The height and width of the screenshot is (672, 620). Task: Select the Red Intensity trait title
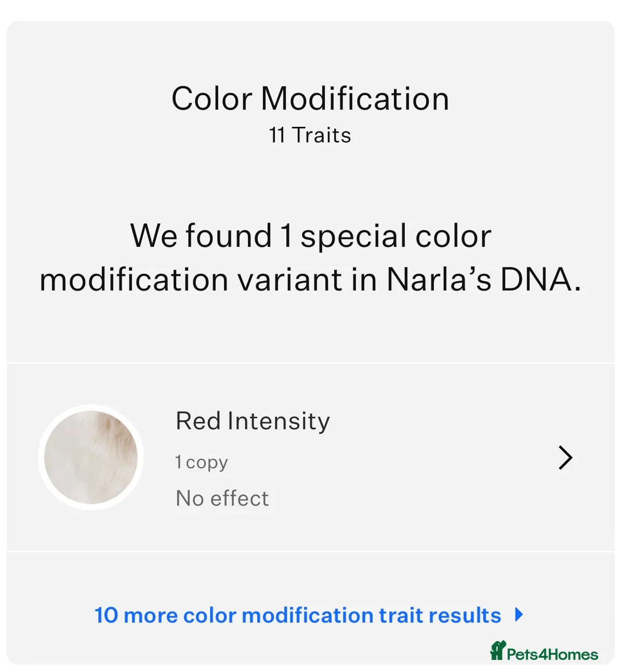coord(253,421)
